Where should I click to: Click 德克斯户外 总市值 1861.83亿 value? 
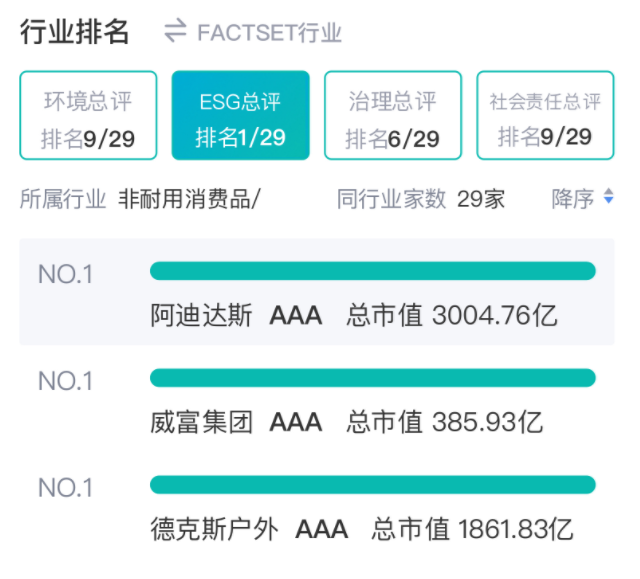pos(472,528)
